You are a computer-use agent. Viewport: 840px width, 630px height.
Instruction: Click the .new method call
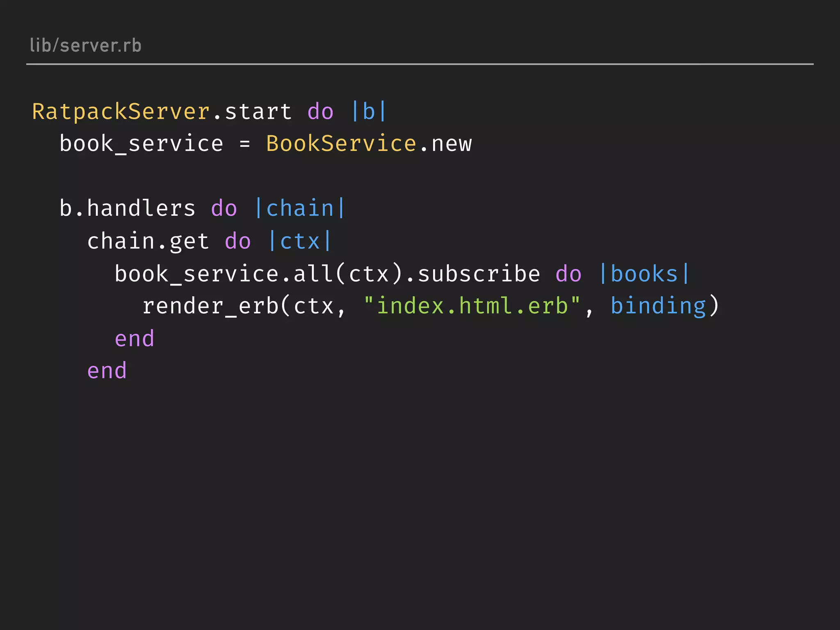pyautogui.click(x=445, y=144)
